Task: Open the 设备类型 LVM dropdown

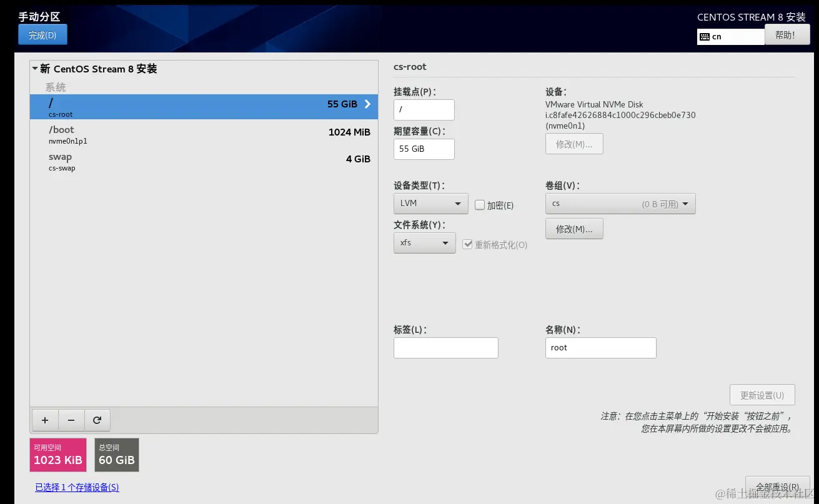Action: click(x=430, y=203)
